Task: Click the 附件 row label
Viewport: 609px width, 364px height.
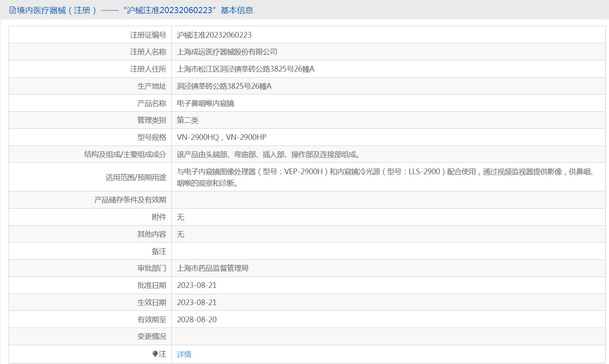Action: [159, 217]
